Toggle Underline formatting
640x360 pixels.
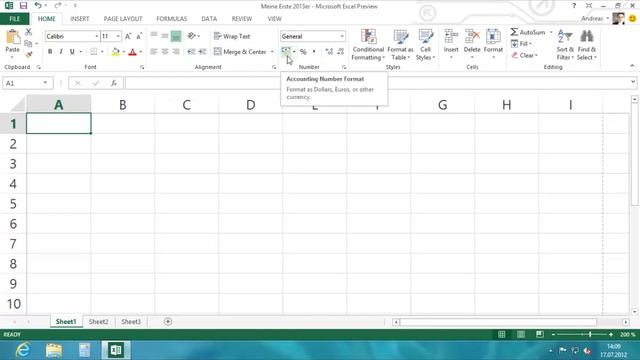(72, 52)
